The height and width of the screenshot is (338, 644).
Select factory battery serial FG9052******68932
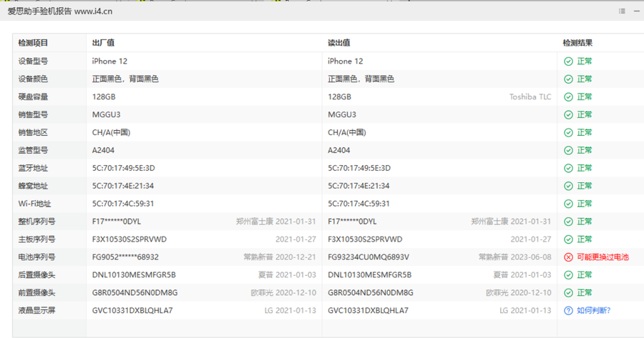(125, 257)
